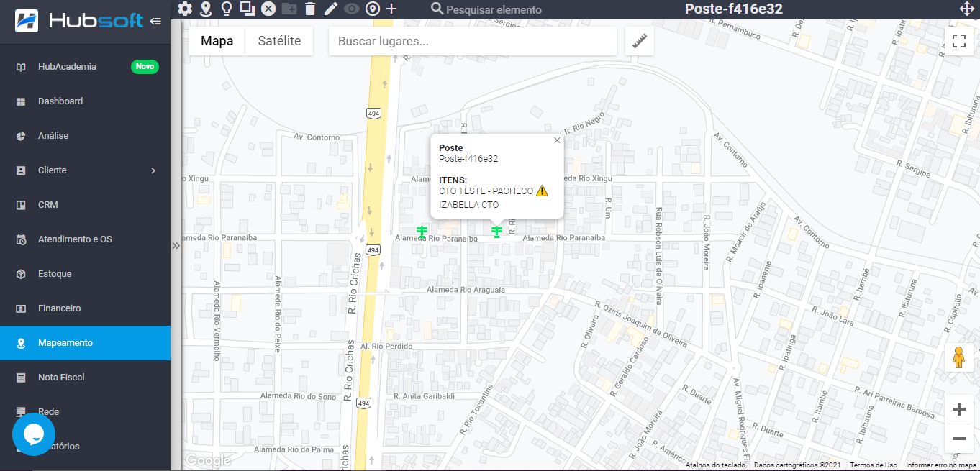The height and width of the screenshot is (471, 980).
Task: Focus the Pesquisar elemento search field
Action: tap(494, 9)
